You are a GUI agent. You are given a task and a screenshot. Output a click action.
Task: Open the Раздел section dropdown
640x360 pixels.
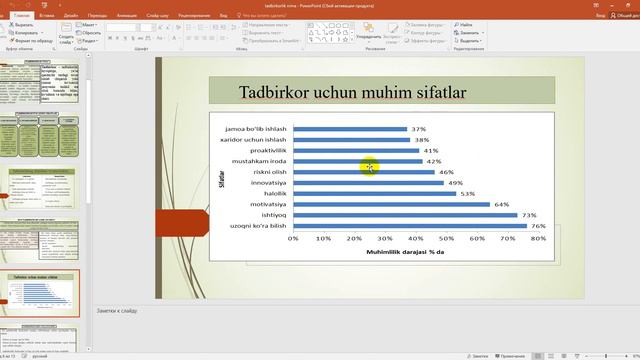(87, 41)
